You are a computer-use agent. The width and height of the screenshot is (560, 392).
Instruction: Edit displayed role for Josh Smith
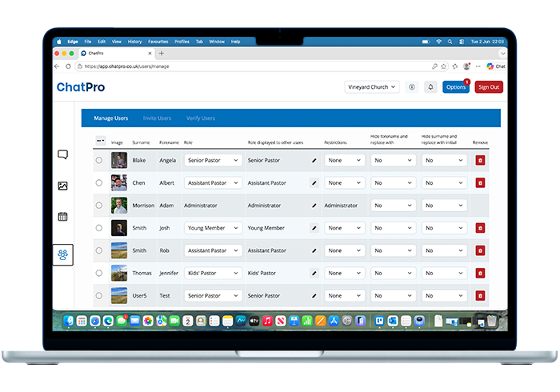click(314, 228)
